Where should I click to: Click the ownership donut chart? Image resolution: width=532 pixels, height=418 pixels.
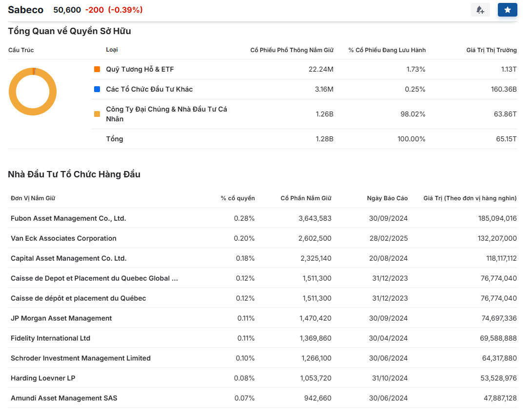(x=33, y=92)
